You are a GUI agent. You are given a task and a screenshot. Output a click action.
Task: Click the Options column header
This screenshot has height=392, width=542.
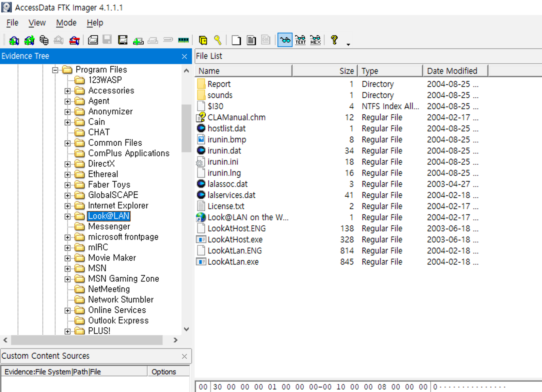169,372
